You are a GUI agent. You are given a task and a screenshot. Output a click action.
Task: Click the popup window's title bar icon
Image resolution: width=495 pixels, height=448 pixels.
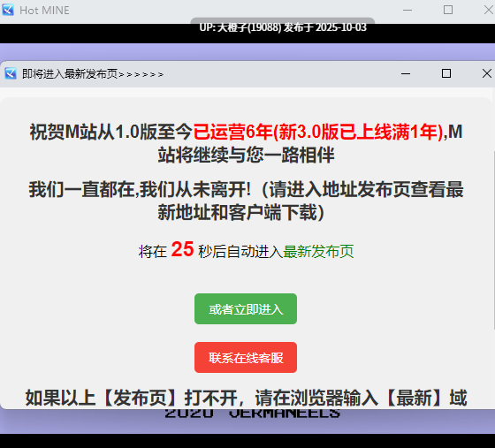pos(11,74)
